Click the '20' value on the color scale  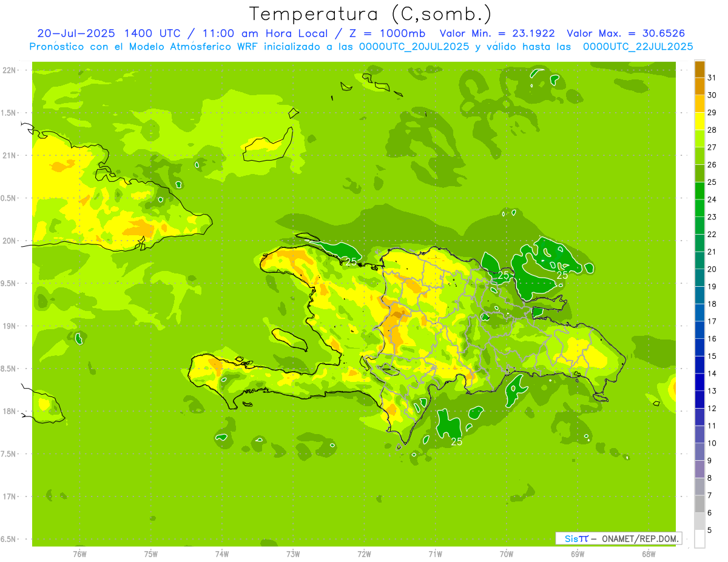click(712, 269)
